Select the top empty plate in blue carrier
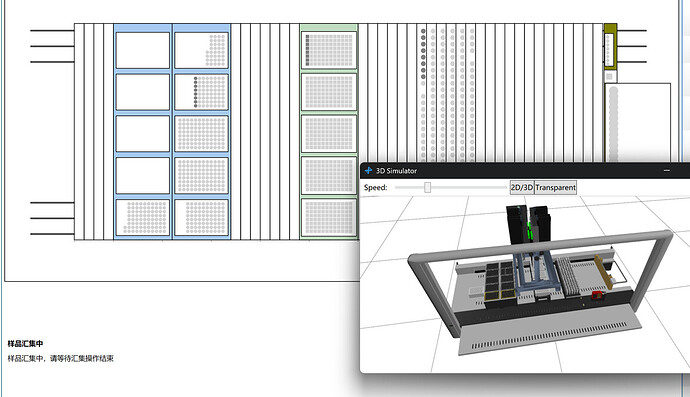This screenshot has width=690, height=397. click(143, 50)
